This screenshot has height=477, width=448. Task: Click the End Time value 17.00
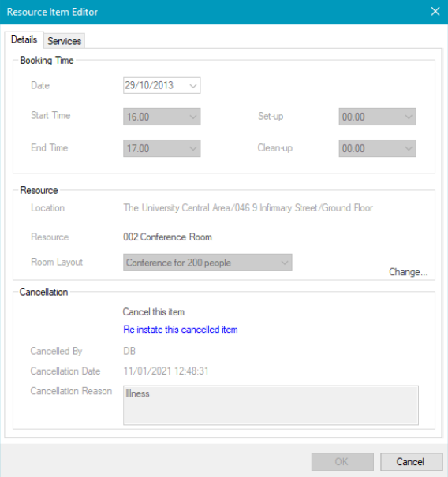(x=138, y=148)
